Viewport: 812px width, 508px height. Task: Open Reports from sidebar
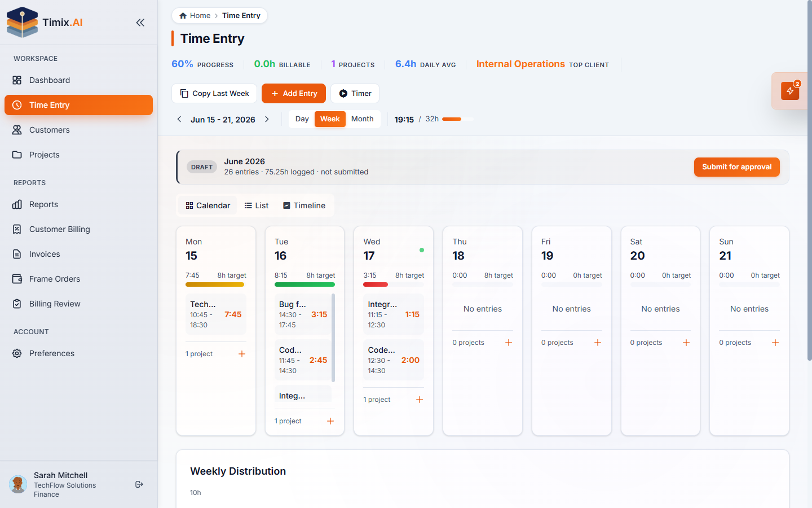coord(78,204)
